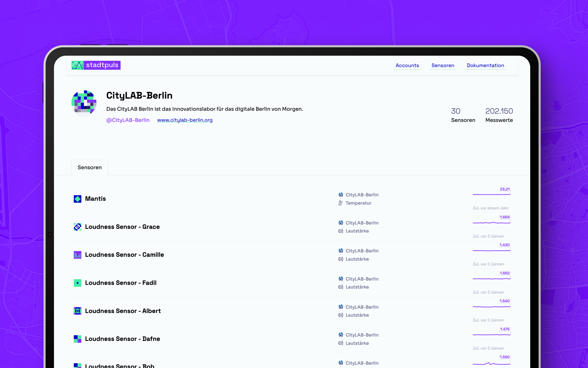Screen dimensions: 588x368
Task: Click the Lautstärke speaker icon in Dafne row
Action: [x=340, y=343]
